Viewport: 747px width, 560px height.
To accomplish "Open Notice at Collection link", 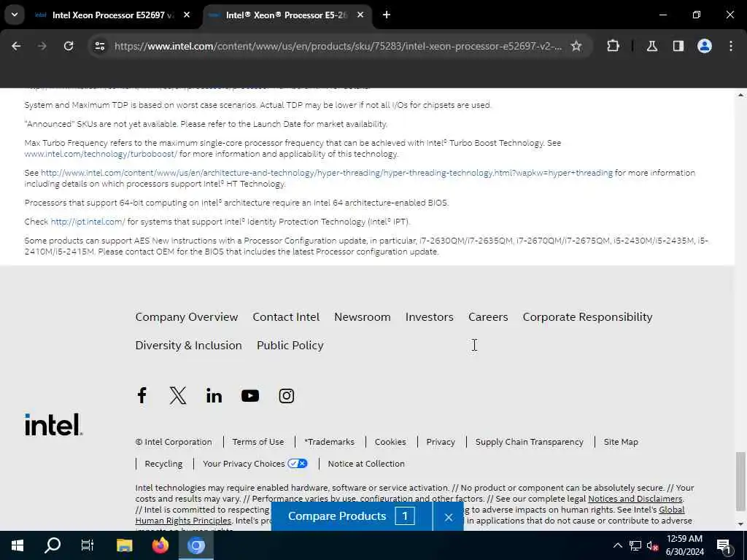I will pyautogui.click(x=366, y=464).
